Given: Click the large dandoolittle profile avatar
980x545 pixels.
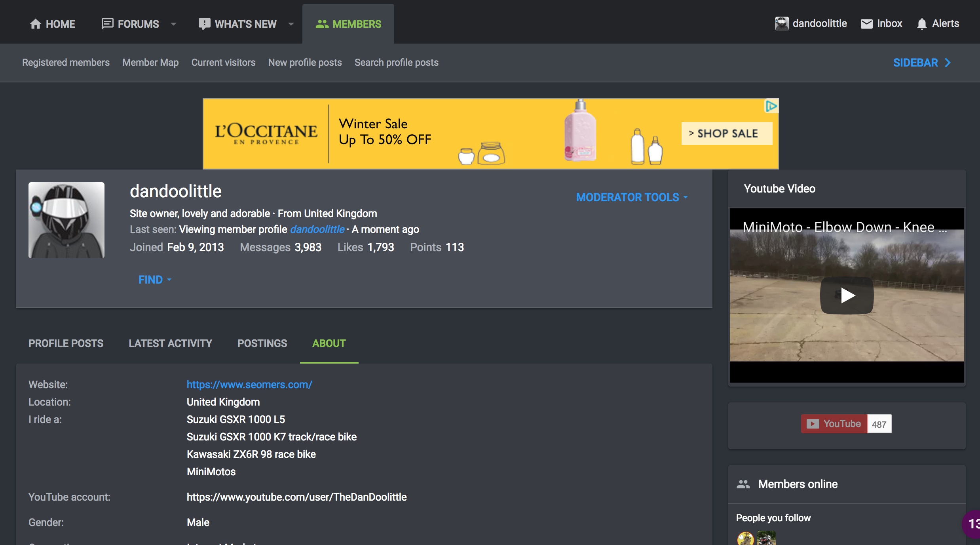Looking at the screenshot, I should point(66,220).
